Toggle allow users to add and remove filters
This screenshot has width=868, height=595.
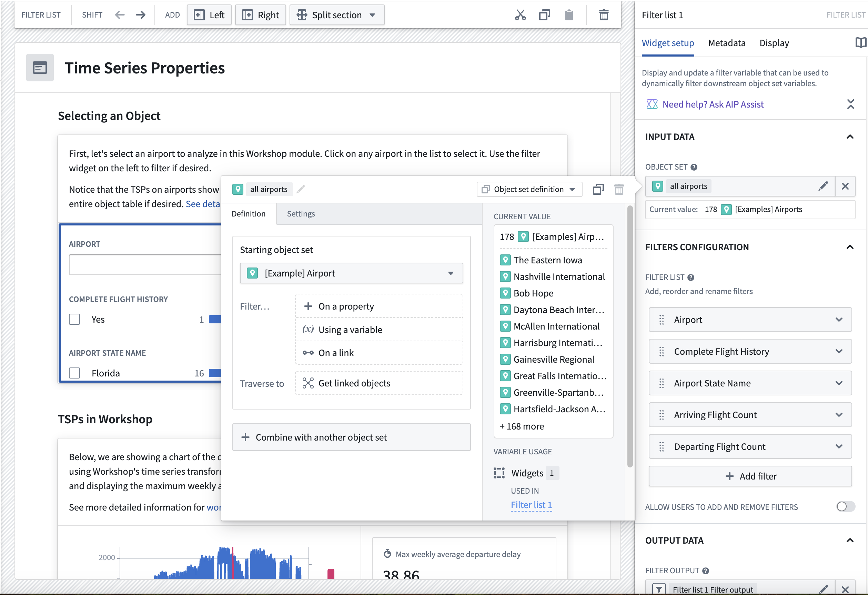(x=845, y=506)
